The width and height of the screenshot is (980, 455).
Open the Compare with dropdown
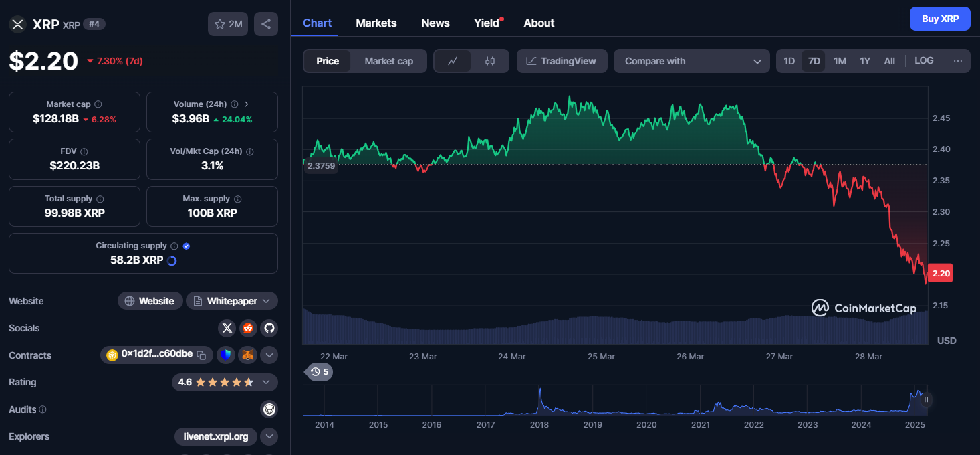point(692,61)
